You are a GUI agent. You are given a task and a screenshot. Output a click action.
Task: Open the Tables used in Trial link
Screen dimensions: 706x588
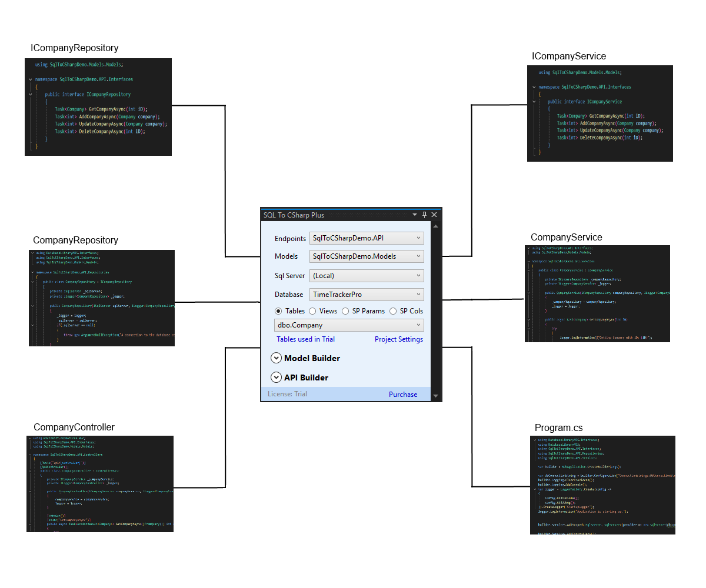click(305, 339)
